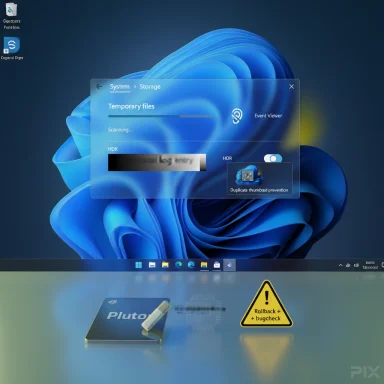Open the volume tray icon

(356, 265)
